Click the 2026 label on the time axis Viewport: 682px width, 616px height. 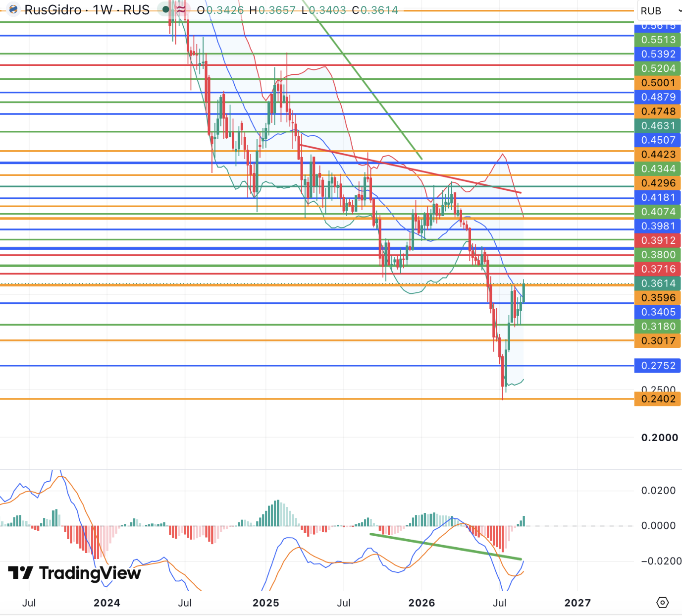pyautogui.click(x=422, y=603)
